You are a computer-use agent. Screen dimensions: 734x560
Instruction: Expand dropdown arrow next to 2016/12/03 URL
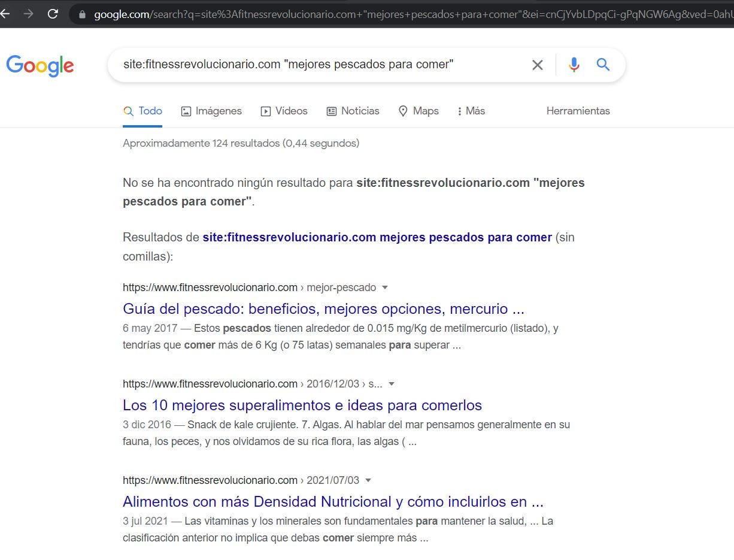392,384
